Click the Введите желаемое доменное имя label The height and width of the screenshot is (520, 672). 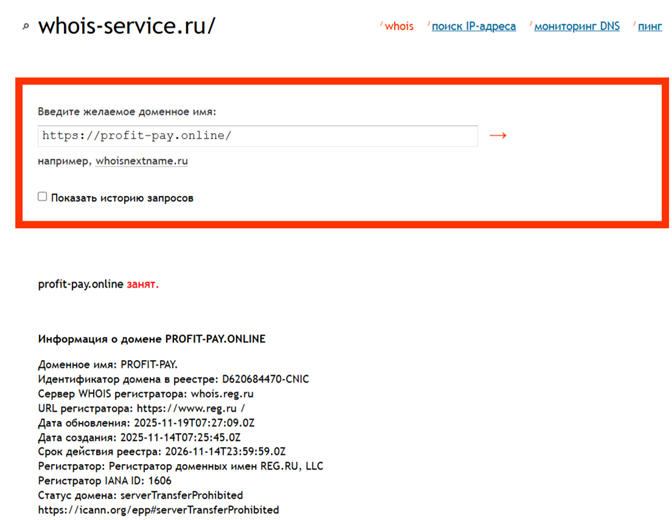click(127, 112)
